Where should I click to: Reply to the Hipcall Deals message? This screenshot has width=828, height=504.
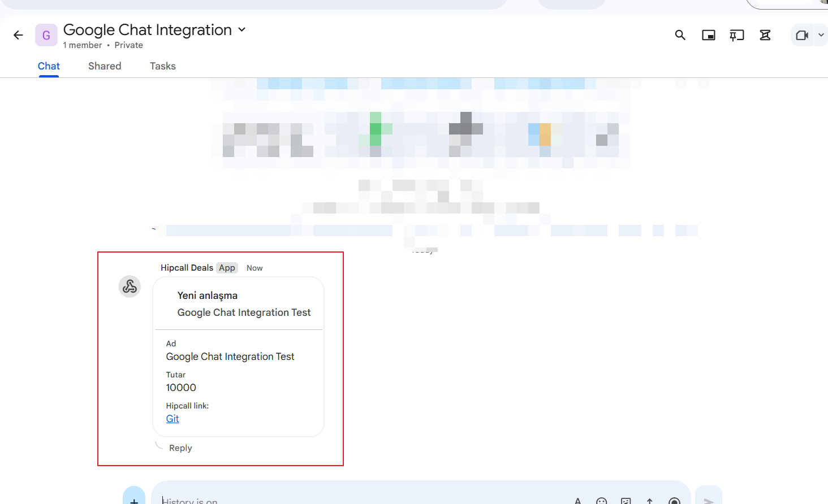pos(180,448)
